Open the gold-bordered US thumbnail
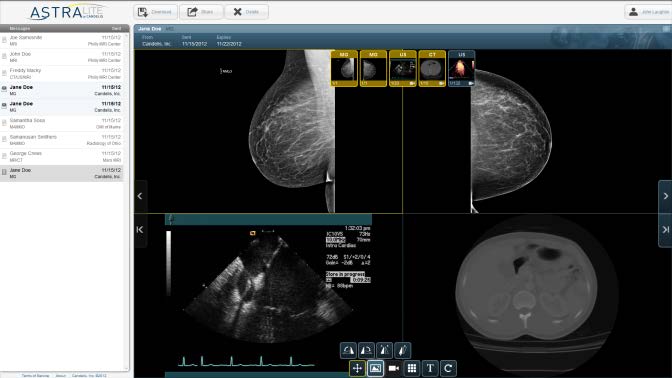Screen dimensions: 672x378 (403, 69)
